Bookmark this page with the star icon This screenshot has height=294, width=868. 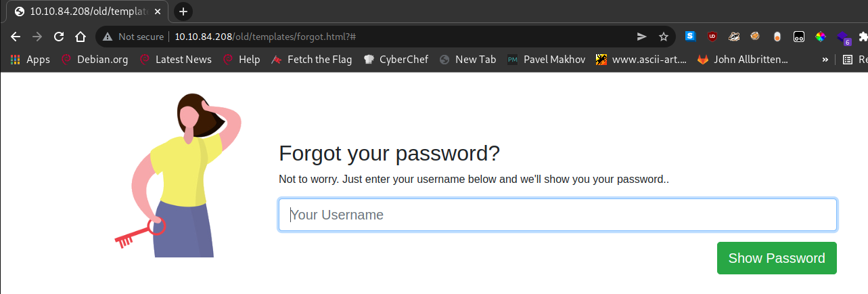point(664,37)
